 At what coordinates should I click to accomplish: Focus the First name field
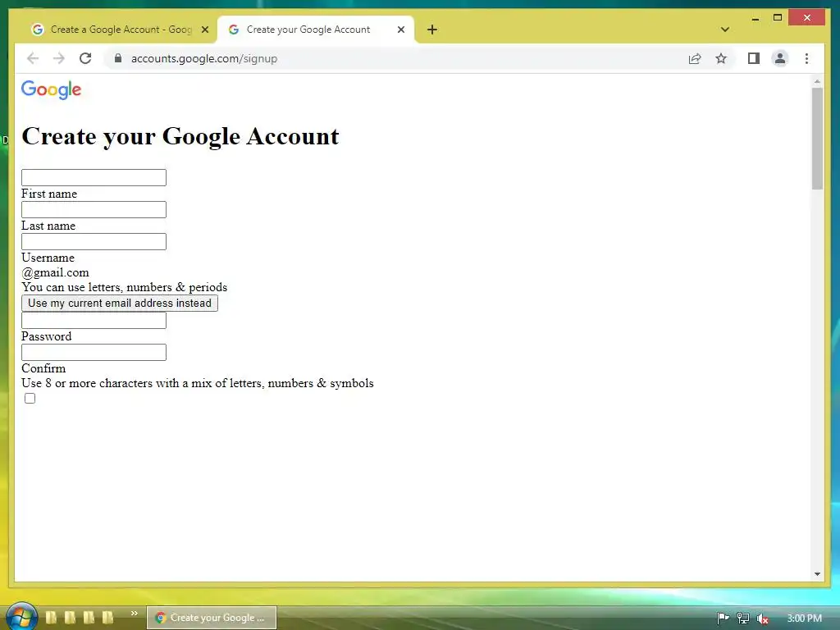94,177
